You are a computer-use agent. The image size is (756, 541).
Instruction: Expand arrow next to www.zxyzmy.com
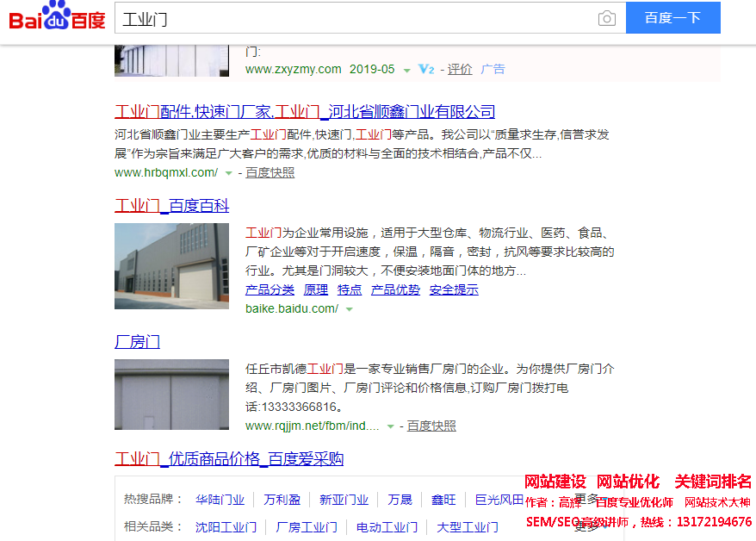406,70
